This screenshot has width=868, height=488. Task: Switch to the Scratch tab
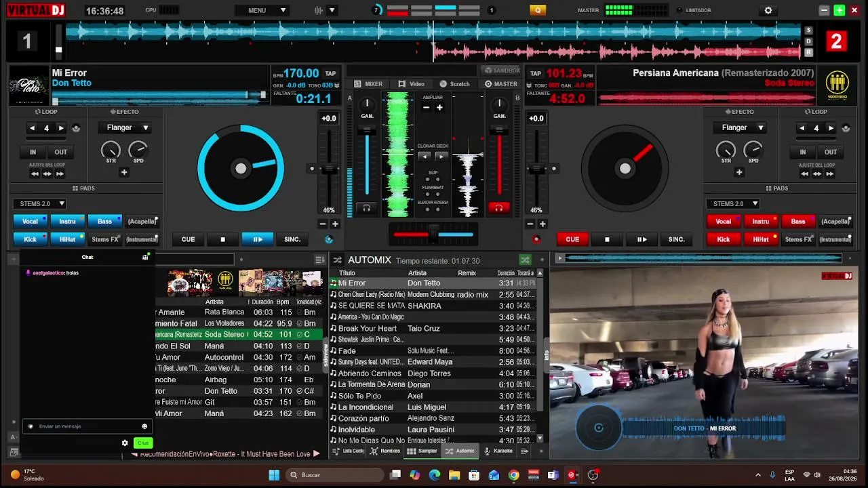(454, 84)
